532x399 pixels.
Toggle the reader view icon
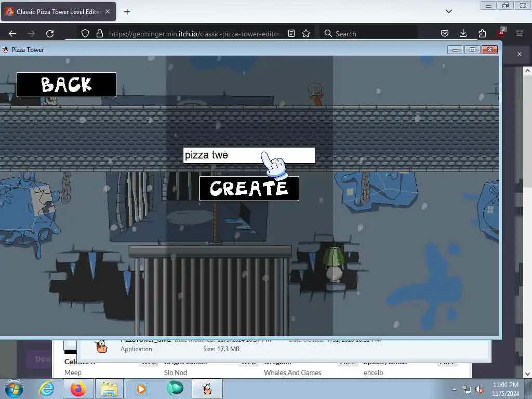pyautogui.click(x=291, y=33)
